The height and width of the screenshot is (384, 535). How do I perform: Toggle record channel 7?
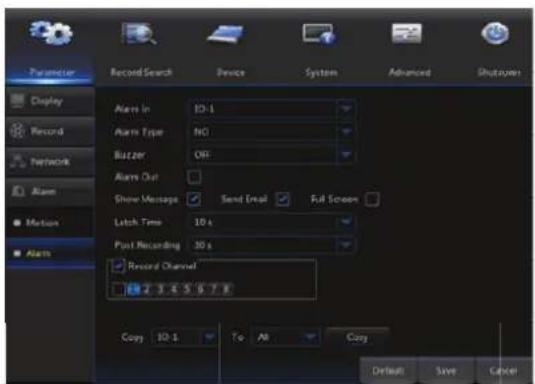(x=213, y=289)
